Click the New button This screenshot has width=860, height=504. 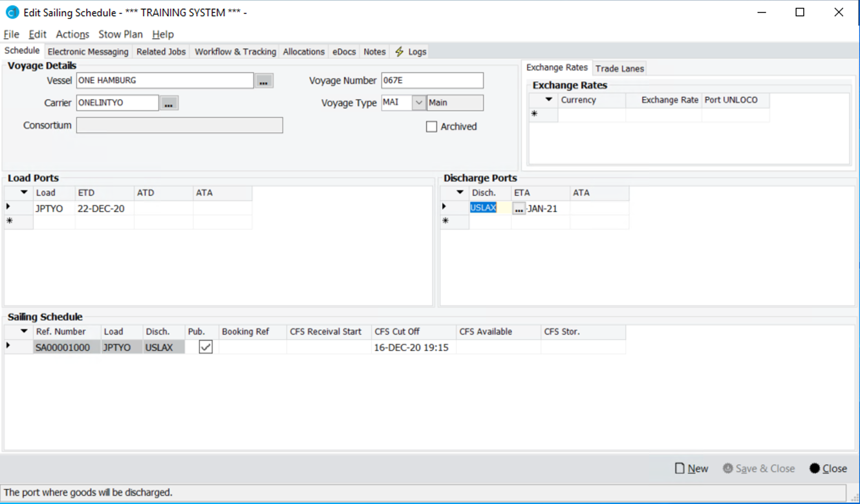tap(691, 468)
